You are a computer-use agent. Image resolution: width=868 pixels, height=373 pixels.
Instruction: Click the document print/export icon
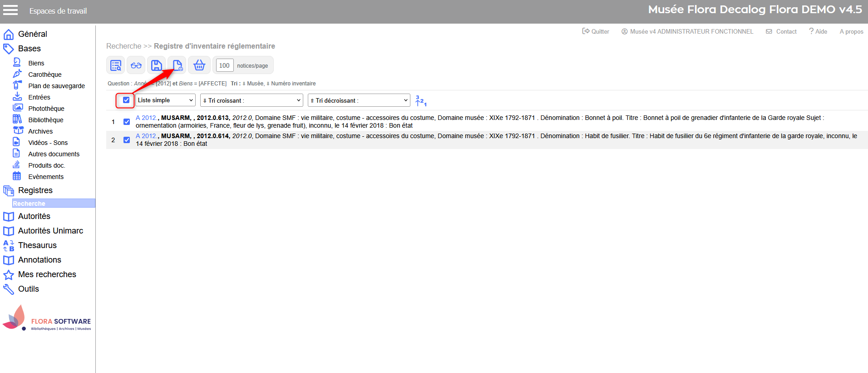point(177,65)
